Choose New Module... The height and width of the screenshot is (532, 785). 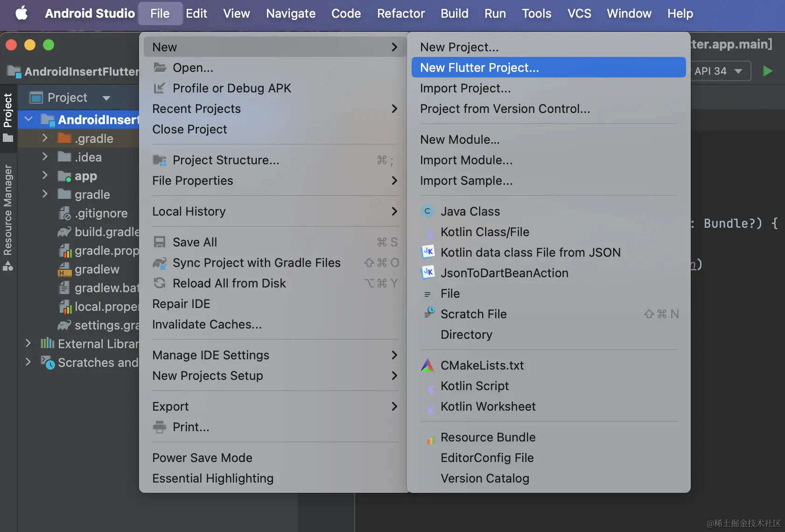(549, 140)
